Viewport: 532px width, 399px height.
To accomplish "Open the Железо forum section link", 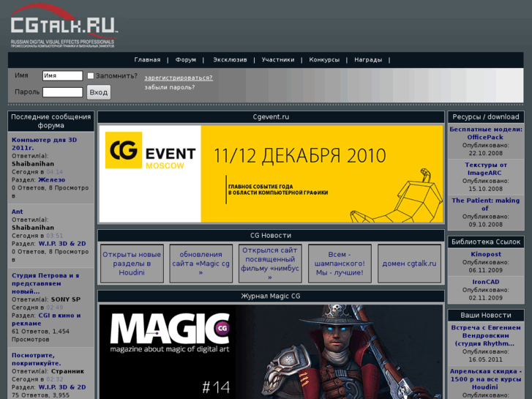I will (x=51, y=180).
